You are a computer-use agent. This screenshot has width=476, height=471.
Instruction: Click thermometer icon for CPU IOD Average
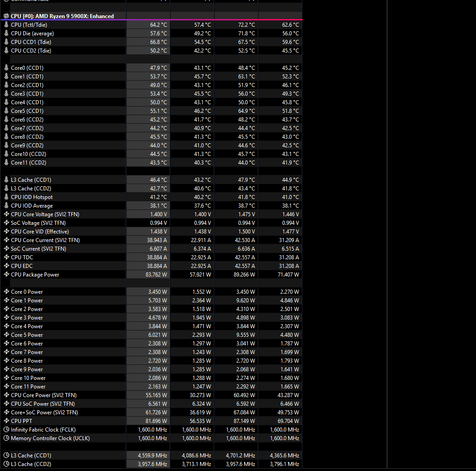point(6,206)
